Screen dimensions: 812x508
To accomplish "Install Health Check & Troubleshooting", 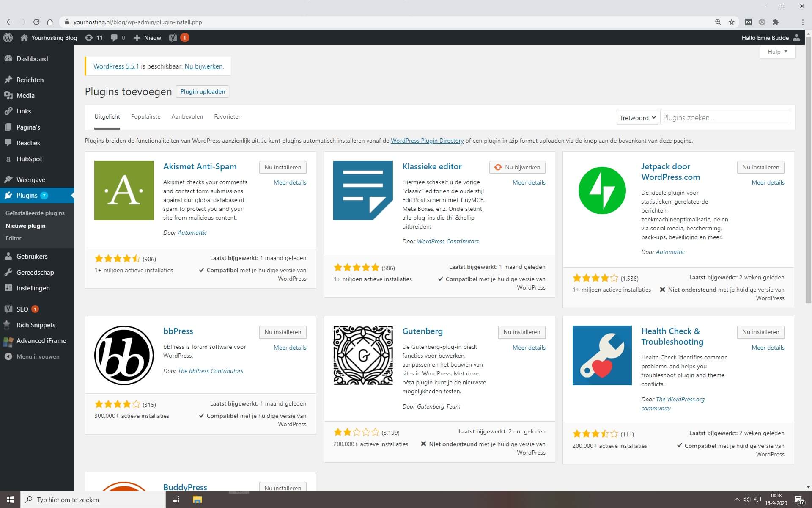I will click(760, 332).
